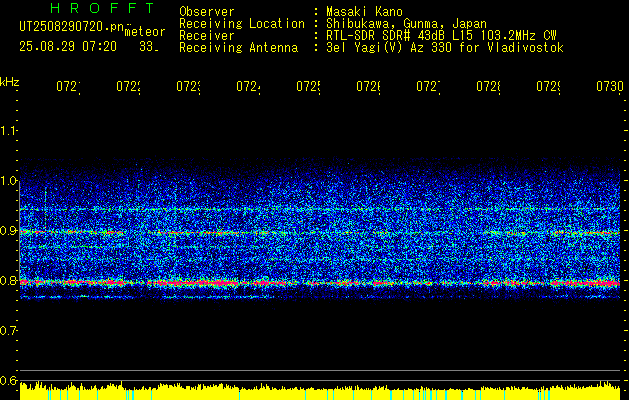Screen dimensions: 629x400
Task: Click the 33 count value
Action: tap(148, 47)
